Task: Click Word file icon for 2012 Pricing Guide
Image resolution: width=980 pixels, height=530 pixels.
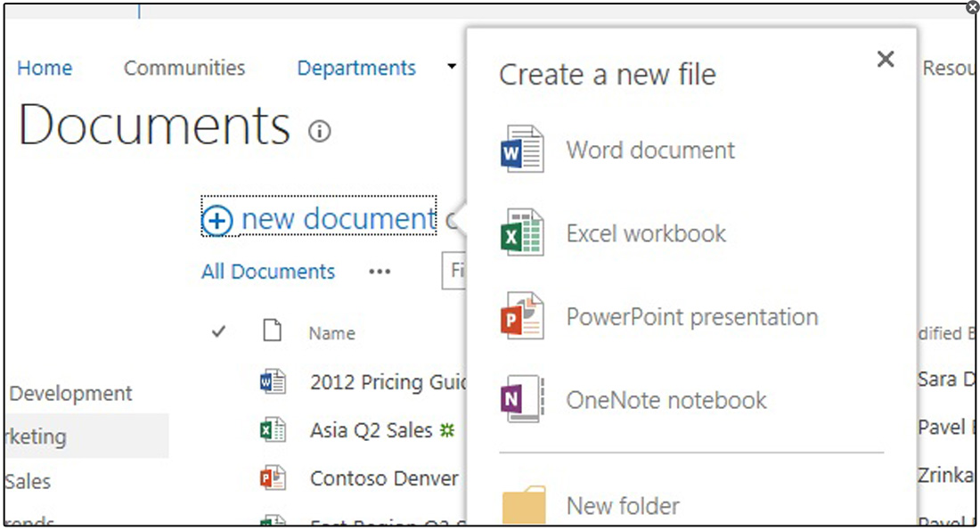Action: (x=274, y=381)
